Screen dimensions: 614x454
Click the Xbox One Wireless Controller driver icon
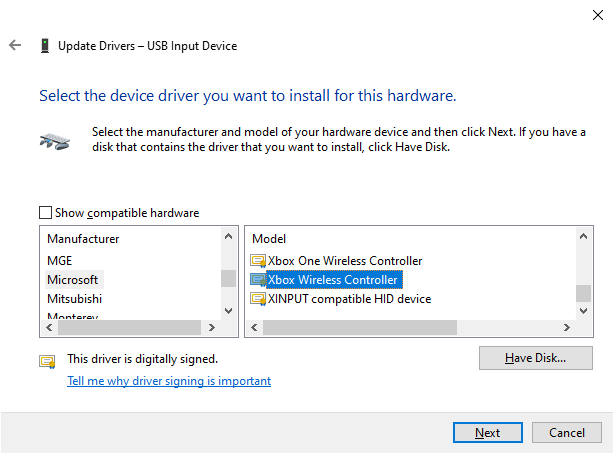pyautogui.click(x=258, y=261)
